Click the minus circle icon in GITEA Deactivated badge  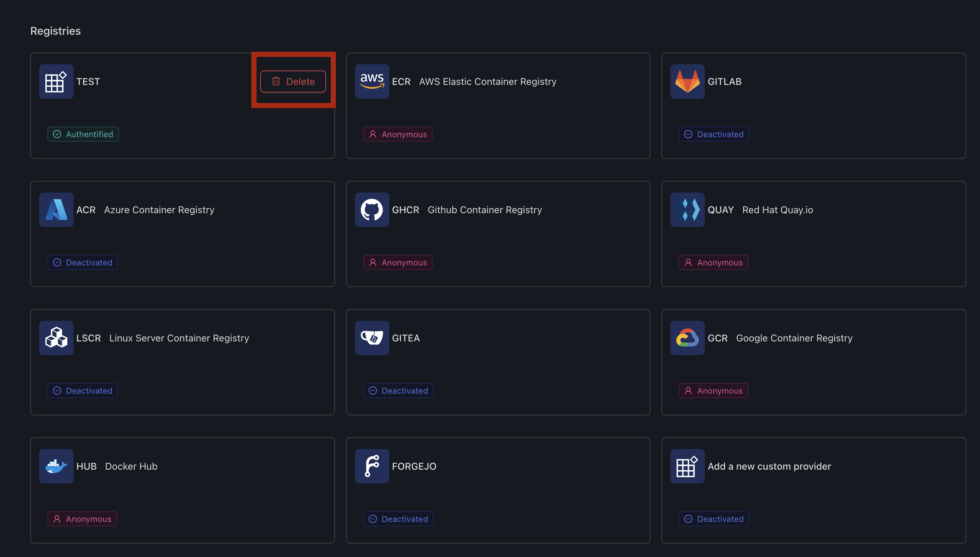pos(373,391)
